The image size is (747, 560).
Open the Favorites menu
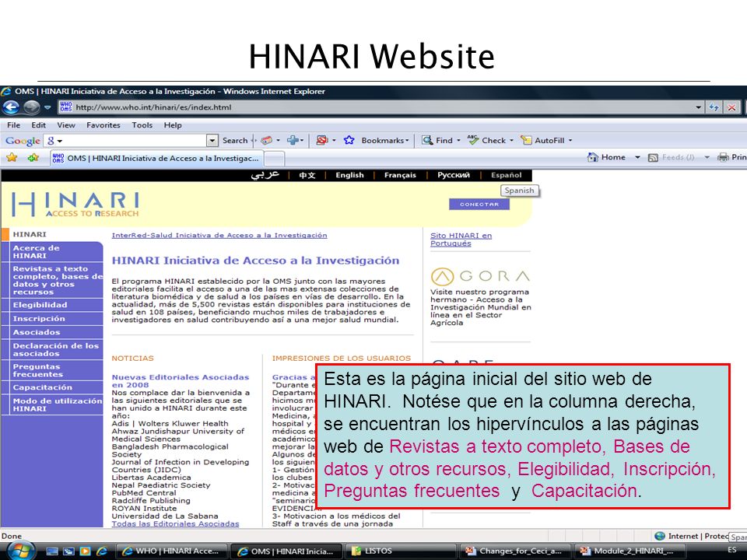(x=103, y=125)
